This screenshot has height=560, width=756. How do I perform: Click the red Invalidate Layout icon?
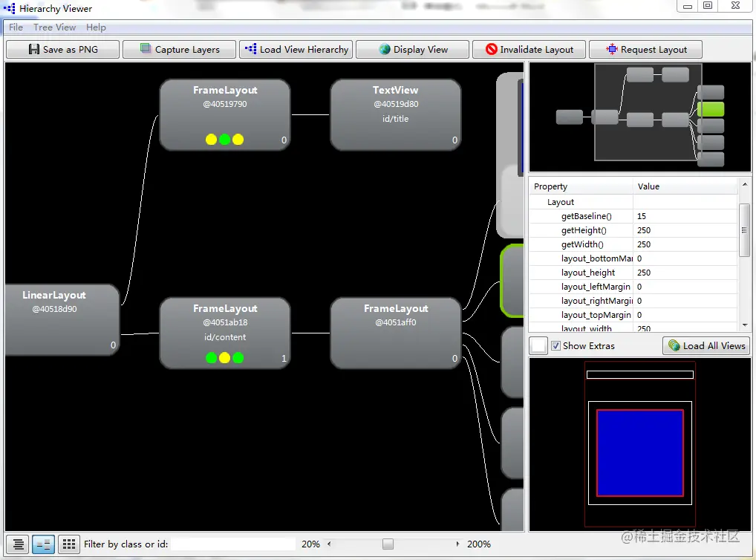(x=492, y=49)
